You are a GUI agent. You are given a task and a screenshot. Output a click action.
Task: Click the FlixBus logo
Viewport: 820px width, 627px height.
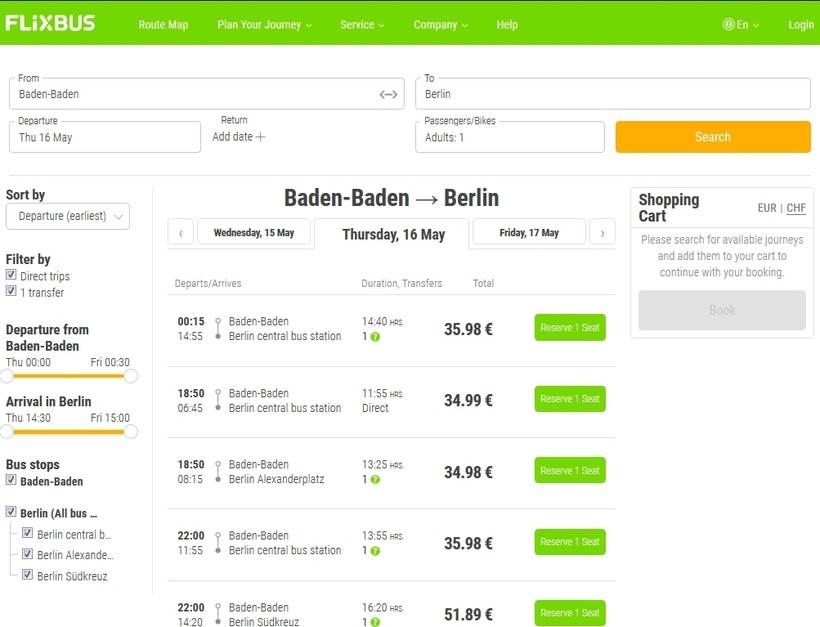(50, 22)
